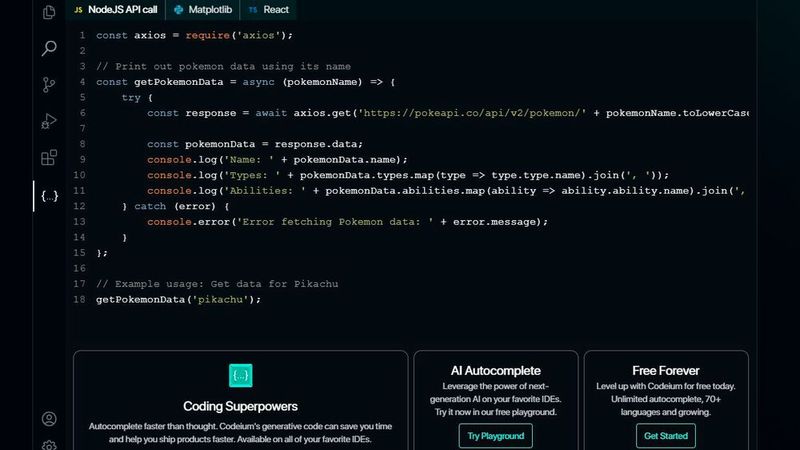
Task: Click the require('axios') code on line 1
Action: (239, 35)
